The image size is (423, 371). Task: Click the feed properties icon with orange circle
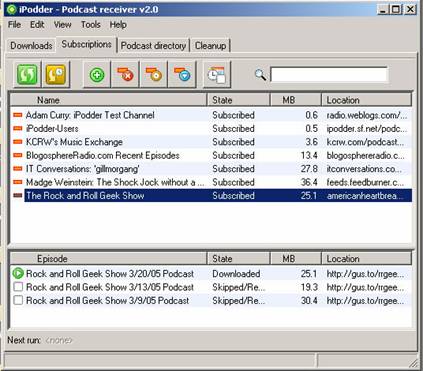click(x=154, y=75)
